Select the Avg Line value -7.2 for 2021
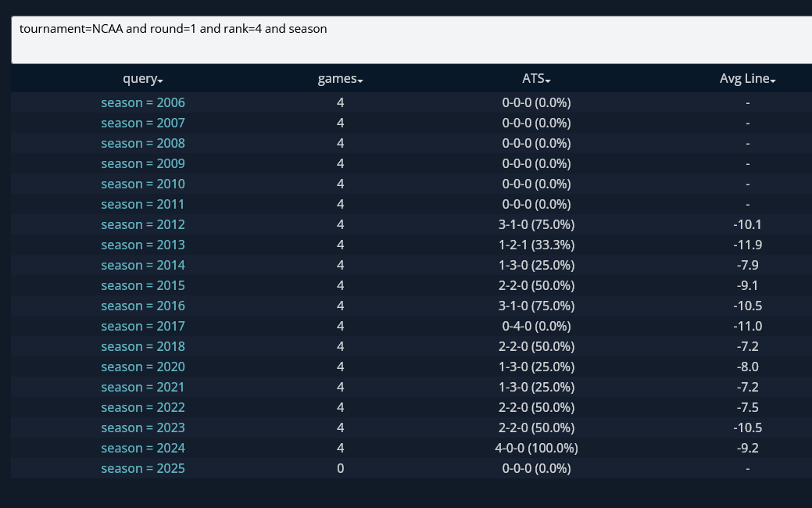This screenshot has height=508, width=812. 748,387
